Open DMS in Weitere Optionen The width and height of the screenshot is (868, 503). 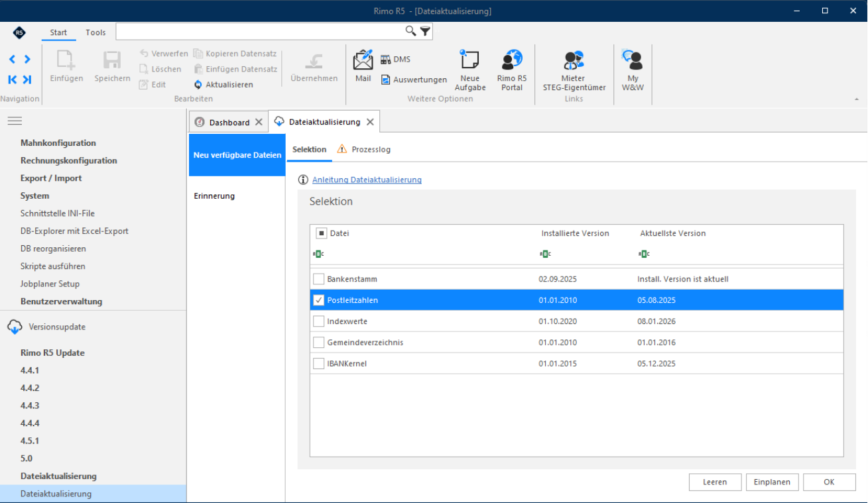click(x=396, y=60)
